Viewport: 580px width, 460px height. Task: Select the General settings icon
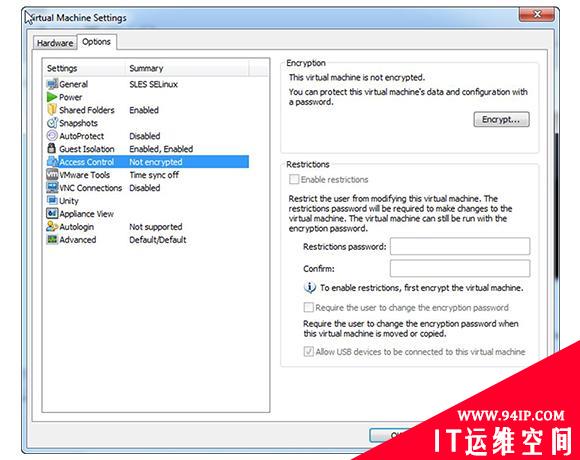click(x=52, y=84)
